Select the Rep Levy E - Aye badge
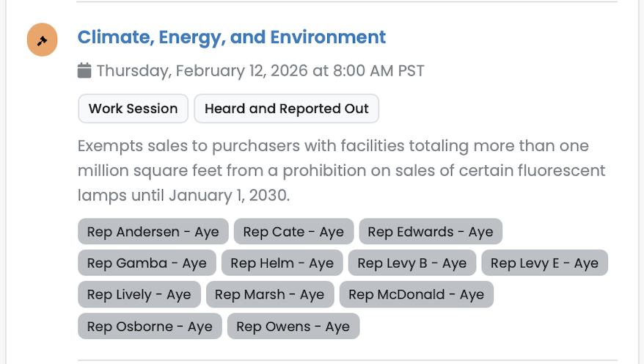The height and width of the screenshot is (364, 644). (x=545, y=263)
